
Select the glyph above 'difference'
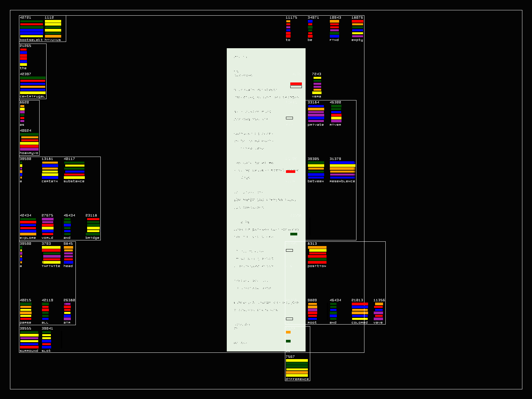[x=297, y=368]
